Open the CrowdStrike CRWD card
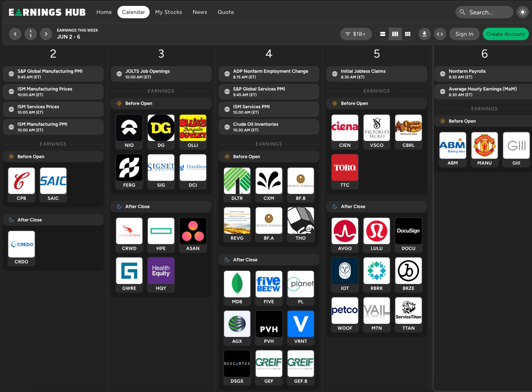This screenshot has height=392, width=532. pyautogui.click(x=129, y=235)
